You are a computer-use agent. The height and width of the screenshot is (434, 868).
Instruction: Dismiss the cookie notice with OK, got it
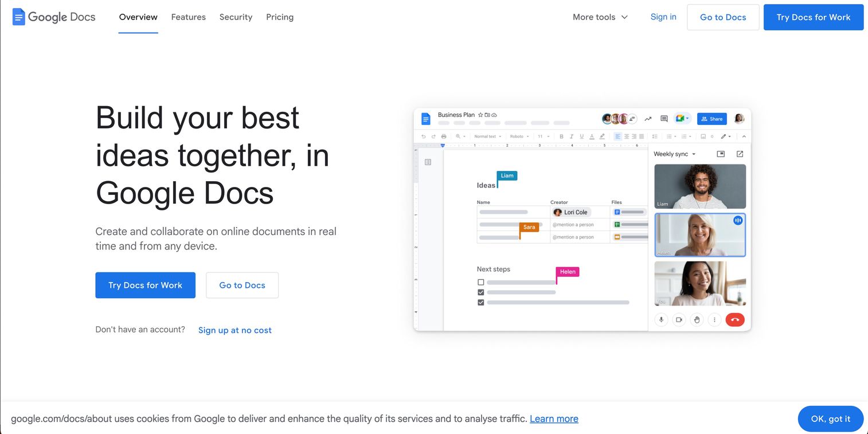(x=831, y=419)
